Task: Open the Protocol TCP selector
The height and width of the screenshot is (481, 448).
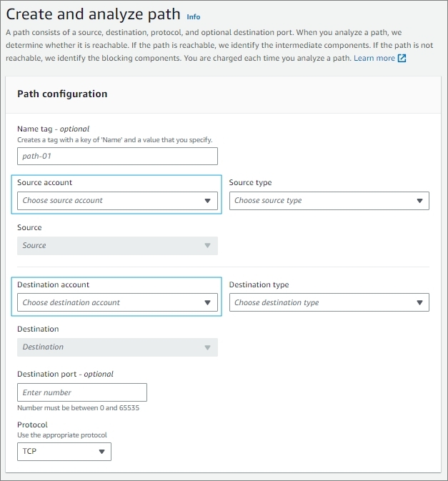Action: click(x=64, y=452)
